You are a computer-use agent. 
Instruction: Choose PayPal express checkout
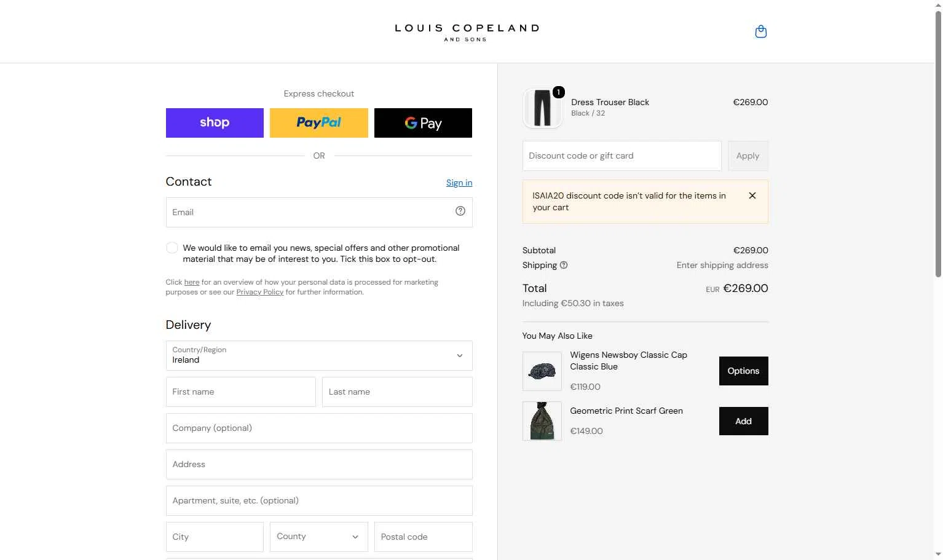318,123
